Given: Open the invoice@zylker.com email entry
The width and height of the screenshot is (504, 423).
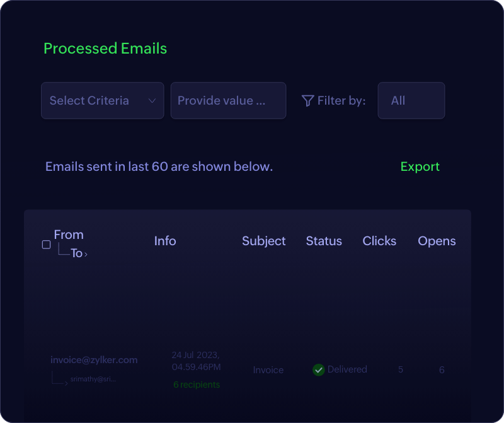Looking at the screenshot, I should [x=94, y=360].
